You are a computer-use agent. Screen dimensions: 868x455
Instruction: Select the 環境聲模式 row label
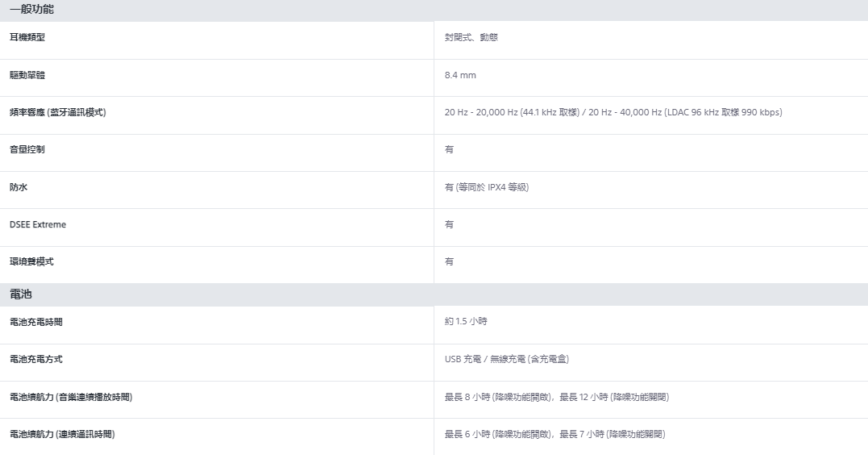tap(31, 262)
